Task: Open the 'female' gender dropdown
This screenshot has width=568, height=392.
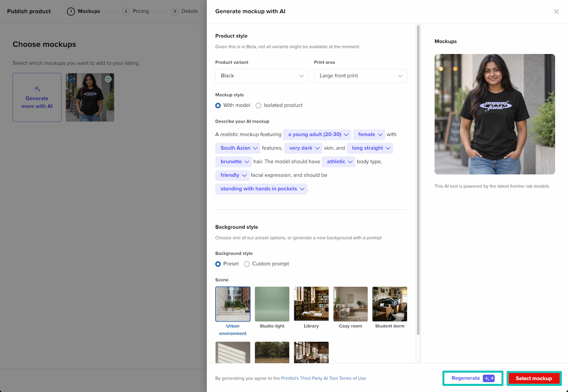Action: [x=369, y=134]
